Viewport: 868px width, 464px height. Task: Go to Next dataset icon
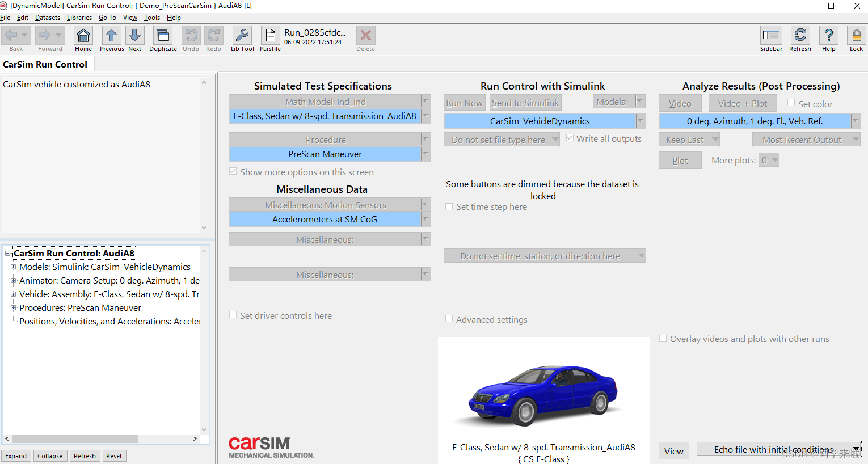[x=134, y=36]
